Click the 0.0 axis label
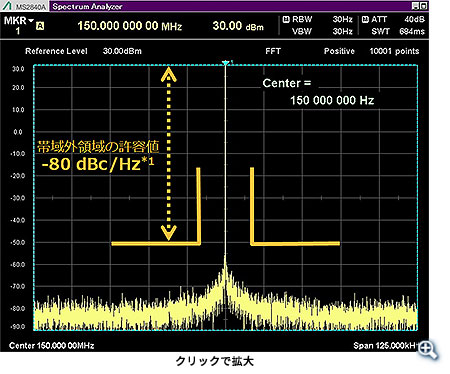The width and height of the screenshot is (450, 374). click(18, 132)
